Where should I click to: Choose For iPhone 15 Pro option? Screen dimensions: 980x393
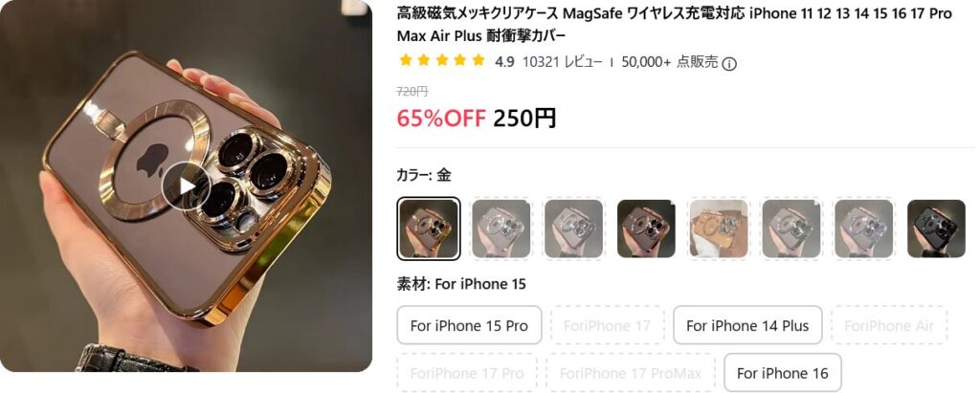pos(469,325)
